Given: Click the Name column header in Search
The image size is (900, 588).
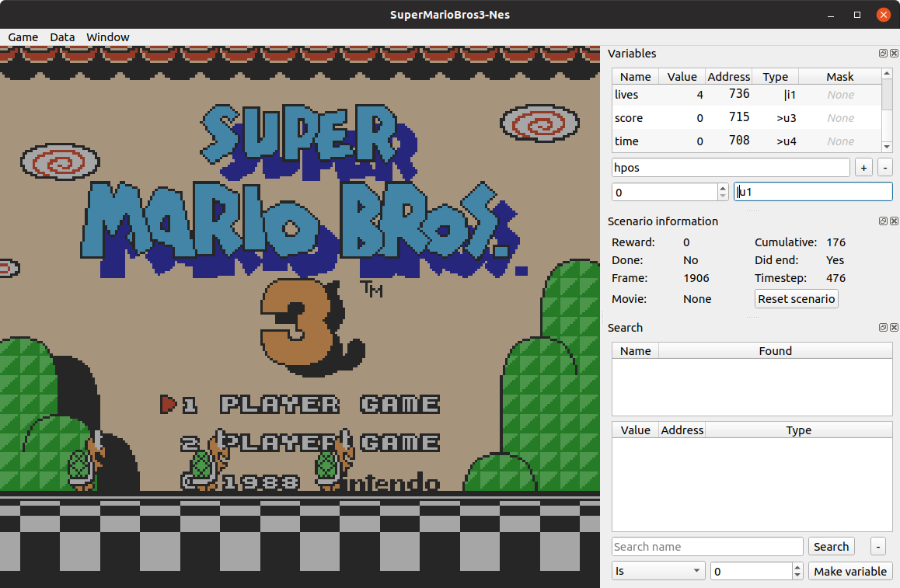Looking at the screenshot, I should [636, 350].
